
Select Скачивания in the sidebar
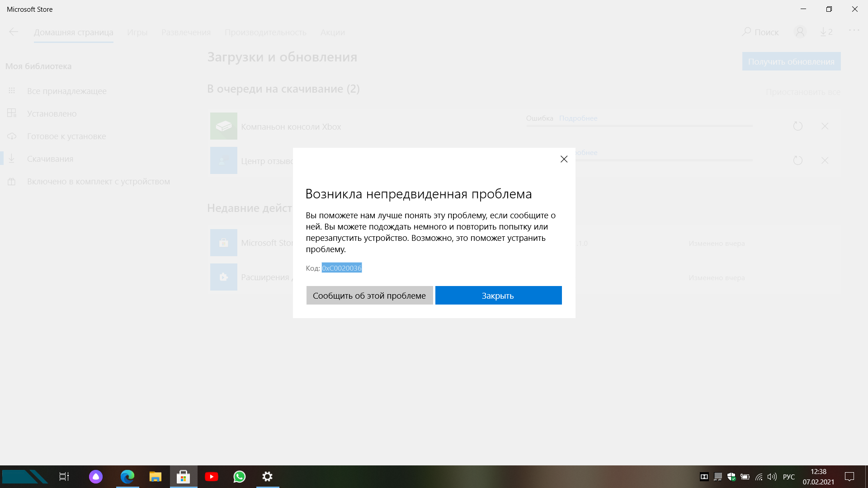point(50,159)
